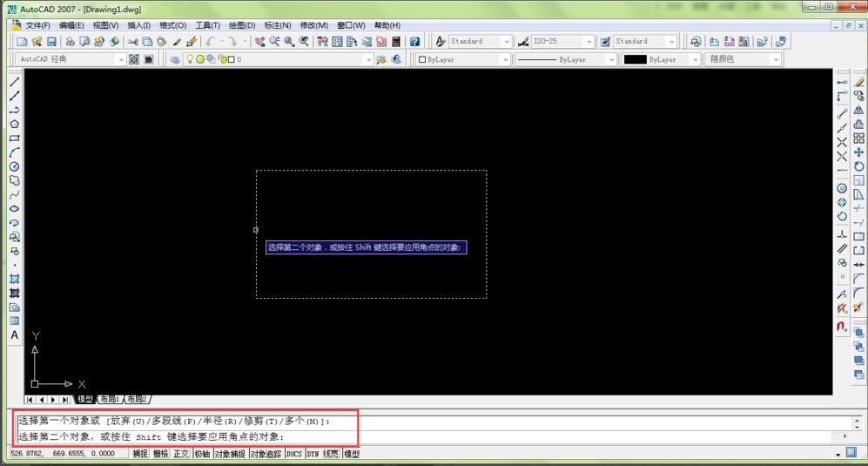The image size is (868, 466).
Task: Click the Dimension Style icon beside ISO-25
Action: pyautogui.click(x=522, y=42)
